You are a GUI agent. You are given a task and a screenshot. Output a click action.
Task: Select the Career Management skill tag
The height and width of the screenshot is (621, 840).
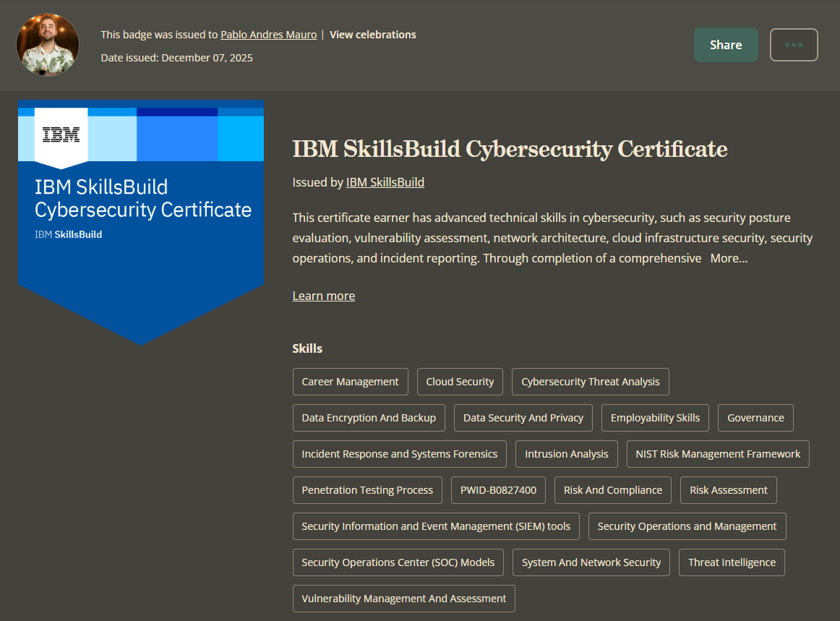[351, 382]
